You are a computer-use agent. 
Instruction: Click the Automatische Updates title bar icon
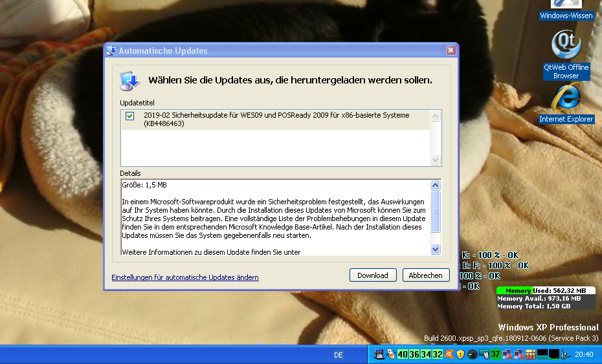tap(111, 50)
